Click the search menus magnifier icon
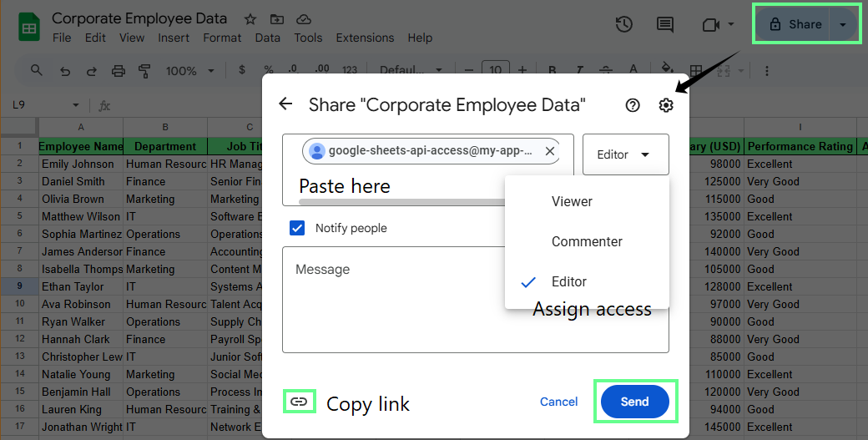This screenshot has width=868, height=440. click(37, 70)
